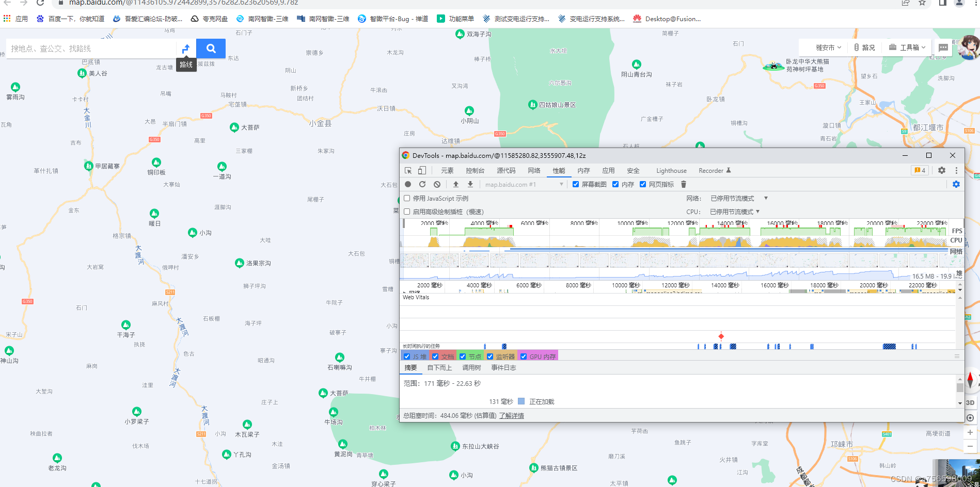This screenshot has height=487, width=980.
Task: Toggle the 监听器 listeners checkbox
Action: pyautogui.click(x=490, y=356)
